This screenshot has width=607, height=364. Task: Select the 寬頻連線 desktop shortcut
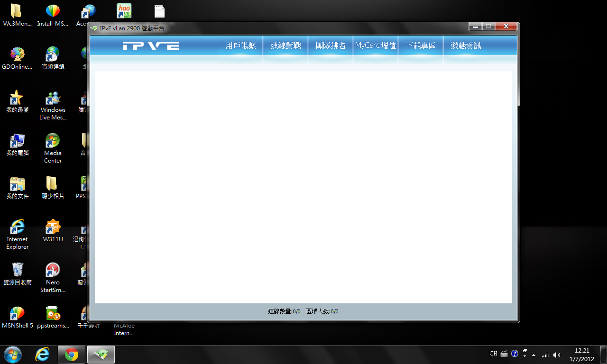pyautogui.click(x=53, y=58)
